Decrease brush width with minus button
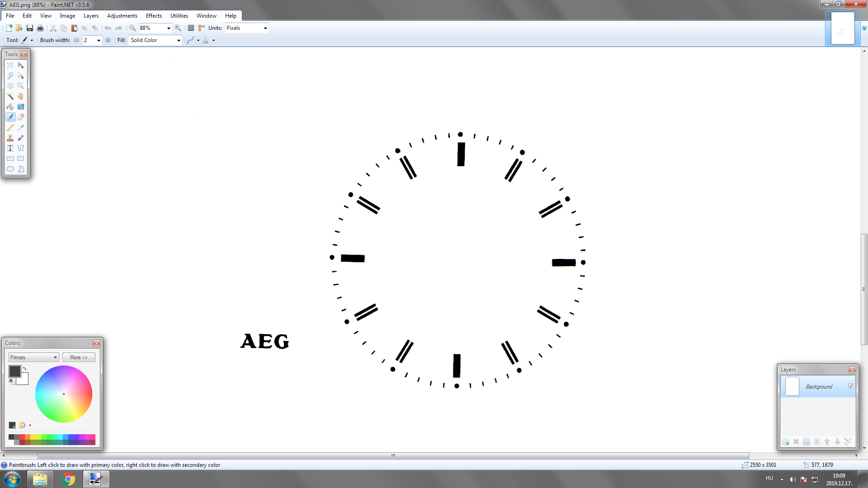Viewport: 868px width, 488px height. click(76, 40)
